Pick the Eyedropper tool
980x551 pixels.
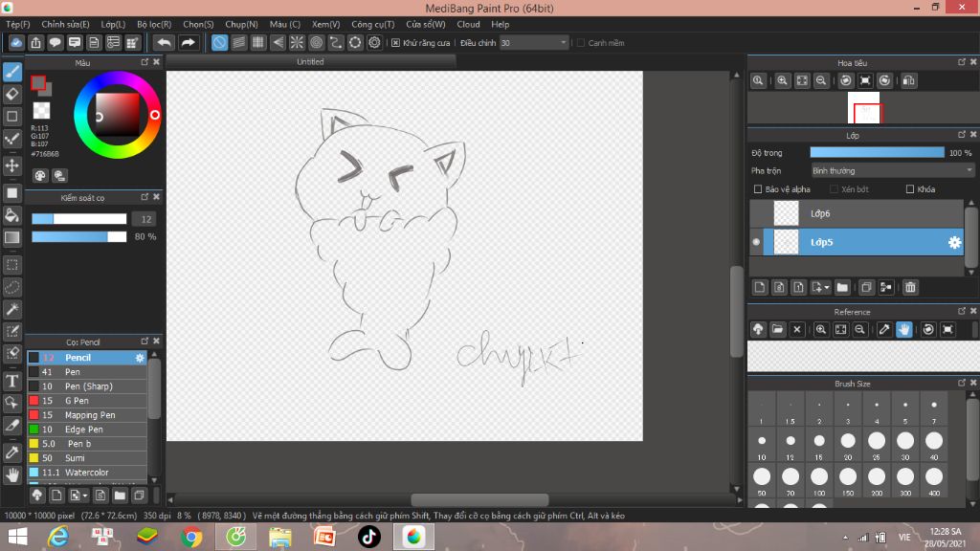tap(11, 452)
